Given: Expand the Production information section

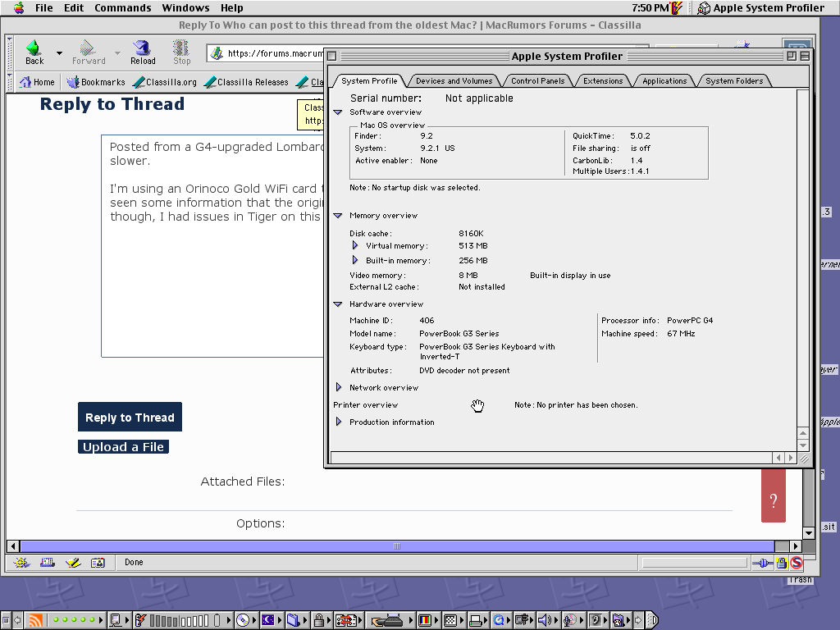Looking at the screenshot, I should pyautogui.click(x=339, y=422).
